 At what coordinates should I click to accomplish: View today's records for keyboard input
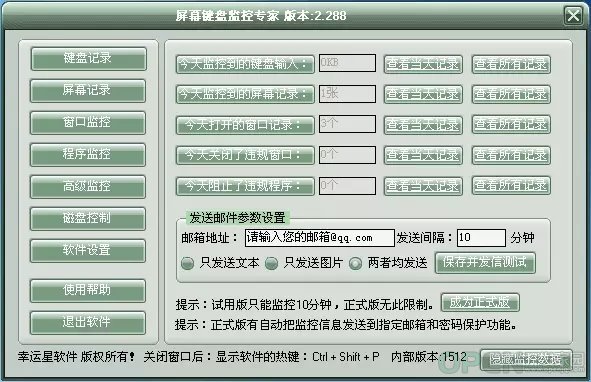tap(423, 64)
